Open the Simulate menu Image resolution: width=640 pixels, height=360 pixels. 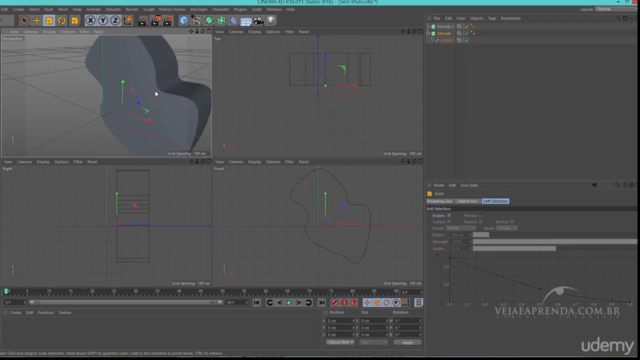click(113, 9)
